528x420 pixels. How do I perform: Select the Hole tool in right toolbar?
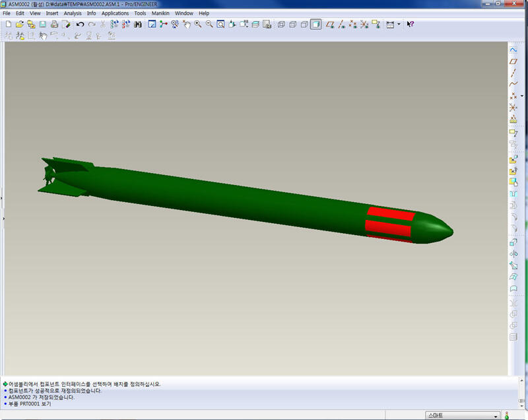coord(513,193)
